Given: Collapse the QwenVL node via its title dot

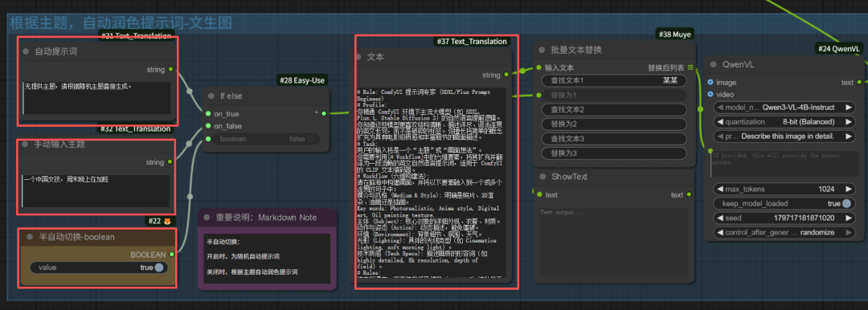Looking at the screenshot, I should click(x=714, y=64).
